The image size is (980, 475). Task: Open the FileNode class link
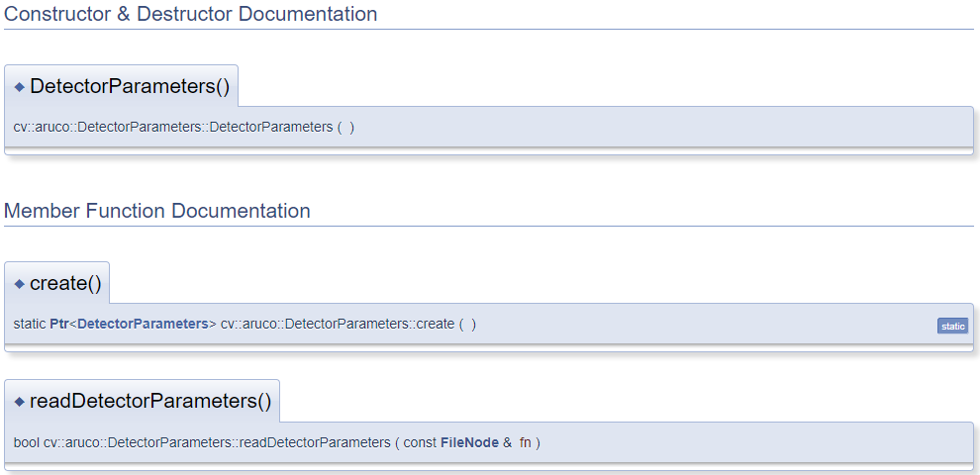(x=469, y=442)
